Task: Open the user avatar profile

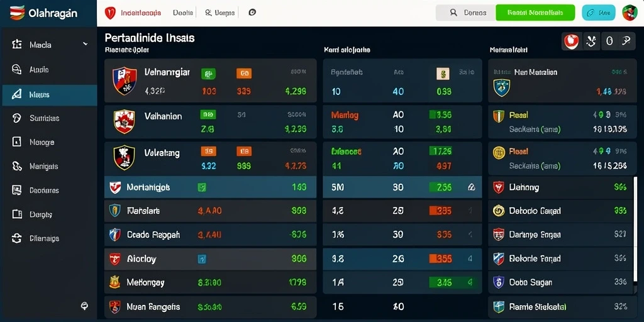Action: point(630,13)
